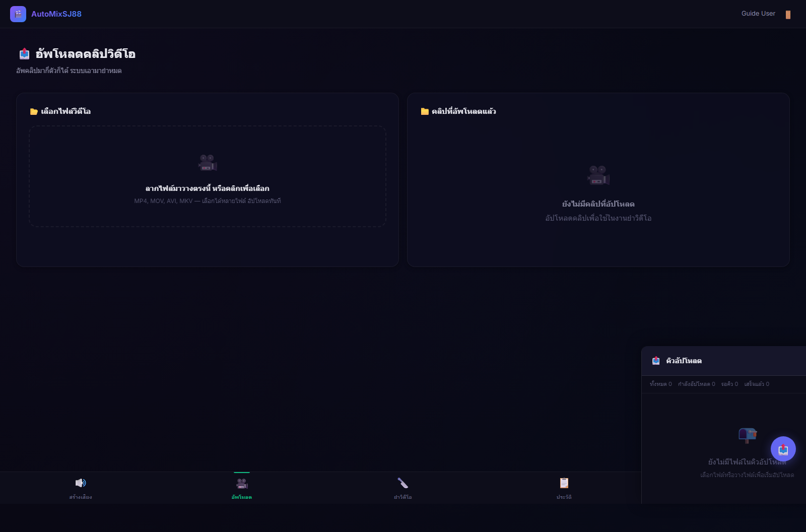
Task: Open the ยำวิดีโอ knife tab
Action: (403, 488)
